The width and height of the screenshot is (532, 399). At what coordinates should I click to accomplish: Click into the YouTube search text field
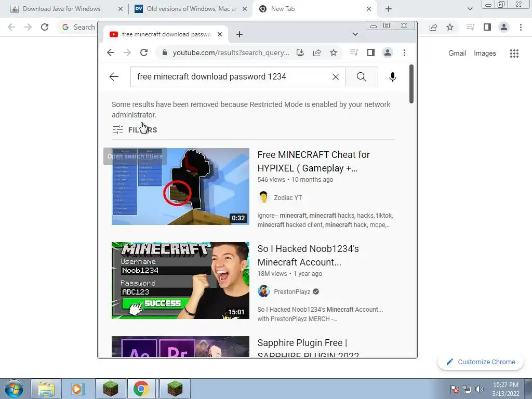[x=234, y=77]
